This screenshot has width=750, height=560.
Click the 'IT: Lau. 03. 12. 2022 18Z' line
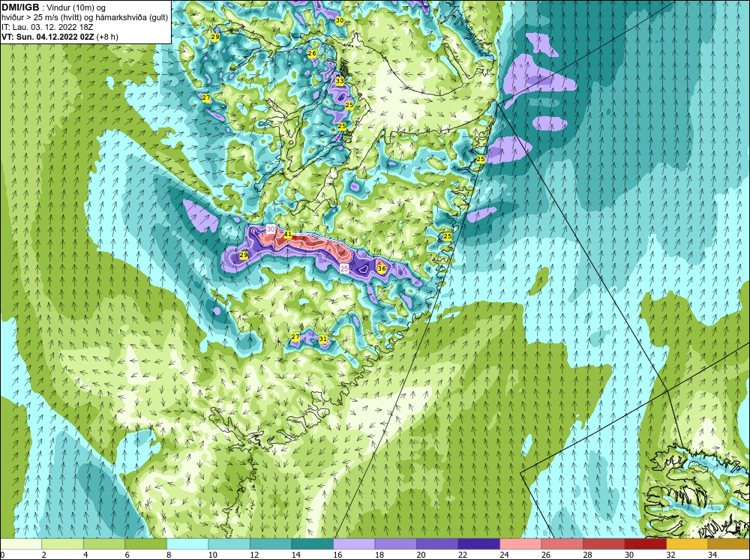point(47,27)
